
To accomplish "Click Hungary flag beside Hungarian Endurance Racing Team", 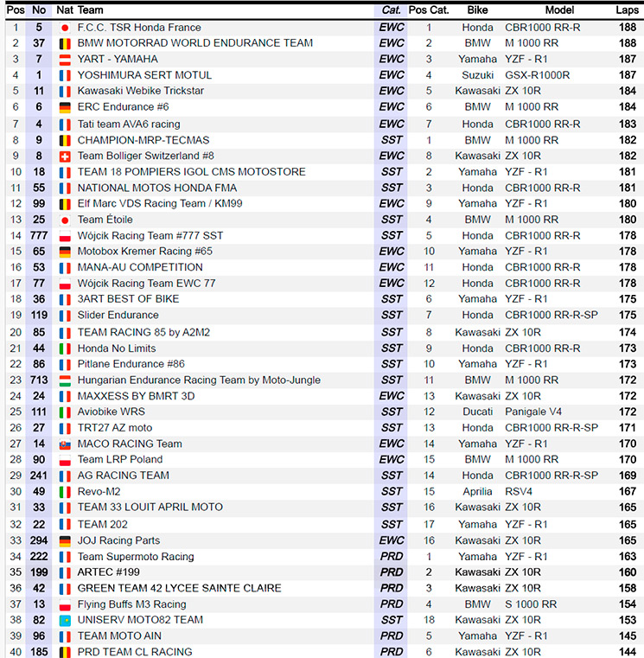I will pos(65,380).
